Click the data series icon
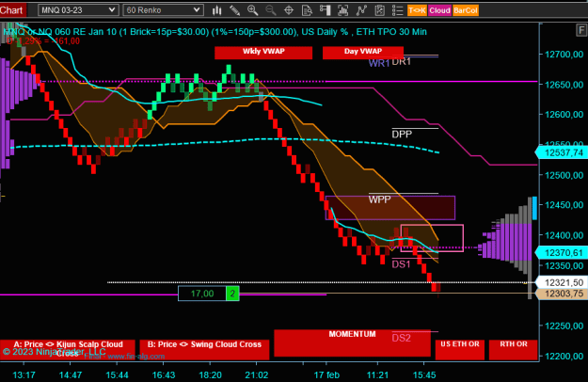This screenshot has width=588, height=382. [343, 10]
